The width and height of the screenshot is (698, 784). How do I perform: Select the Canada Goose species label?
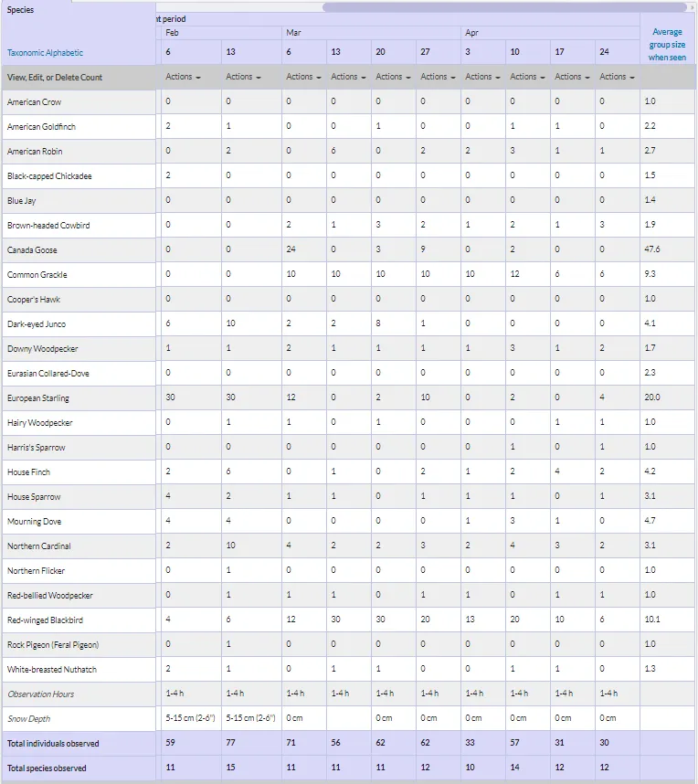point(32,250)
